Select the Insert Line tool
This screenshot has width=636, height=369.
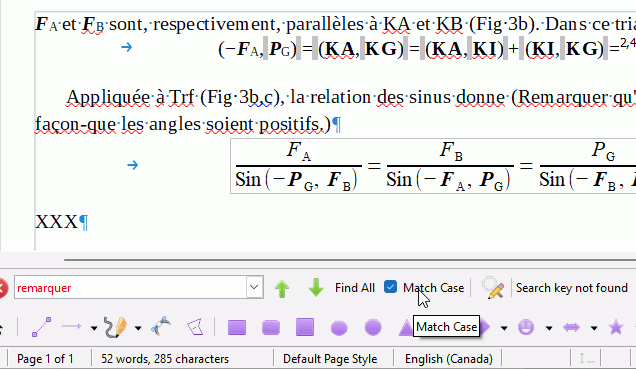coord(41,327)
